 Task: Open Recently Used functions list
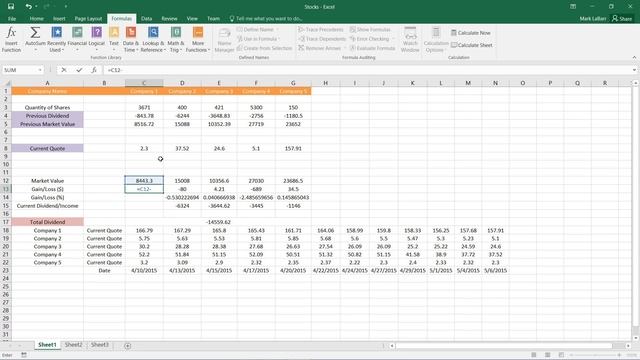[56, 40]
